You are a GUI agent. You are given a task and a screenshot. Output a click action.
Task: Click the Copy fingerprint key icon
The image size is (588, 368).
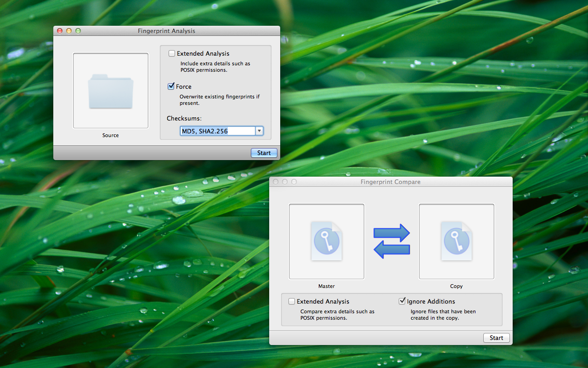(457, 241)
